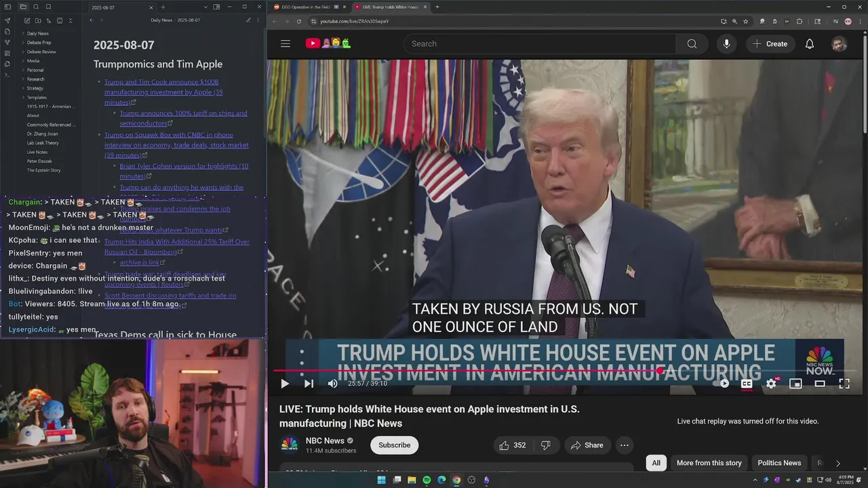
Task: Click the edit pencil icon in note header
Action: 248,20
